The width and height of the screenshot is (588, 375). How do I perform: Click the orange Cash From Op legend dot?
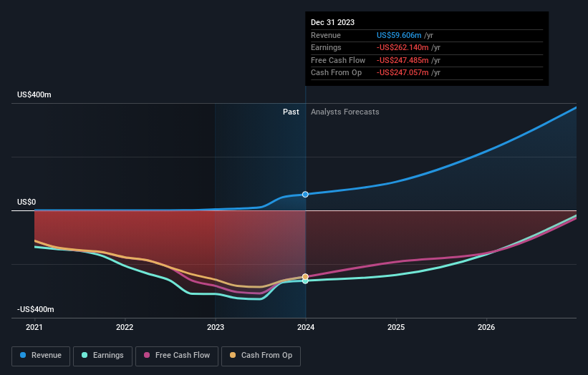[x=233, y=355]
